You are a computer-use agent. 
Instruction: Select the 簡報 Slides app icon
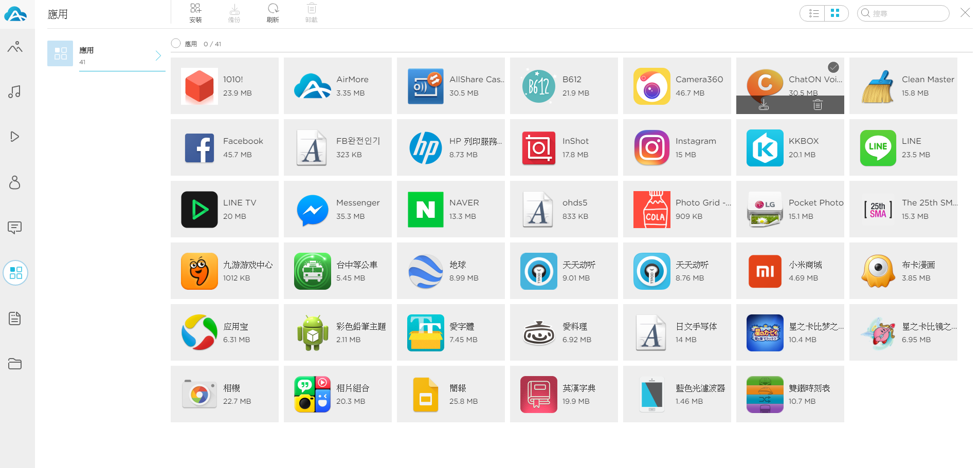(426, 395)
